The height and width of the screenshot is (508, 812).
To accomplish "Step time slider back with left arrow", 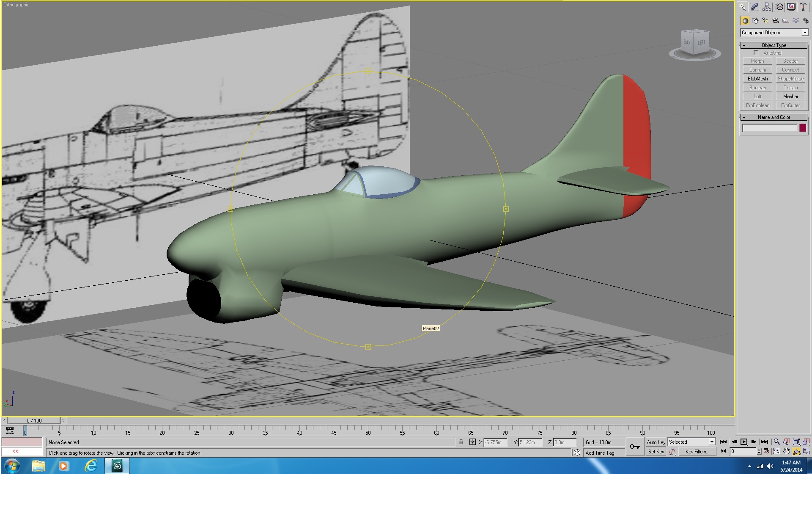I will 4,420.
